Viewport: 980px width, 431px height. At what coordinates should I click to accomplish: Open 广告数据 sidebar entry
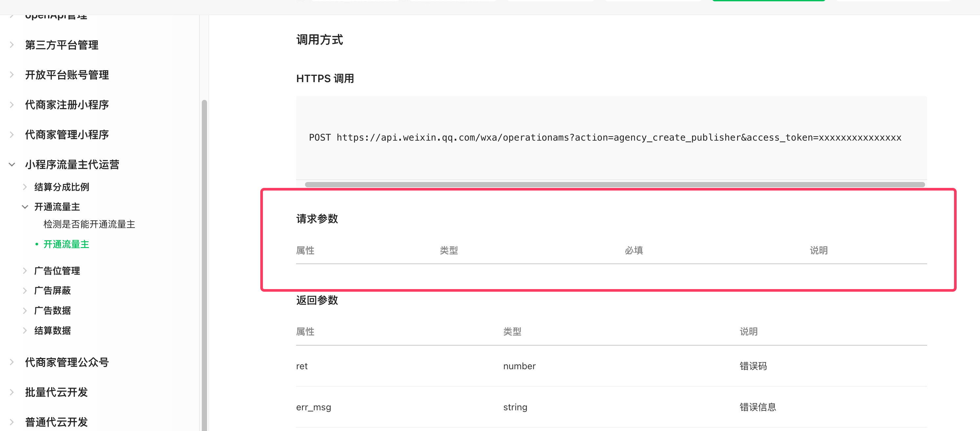click(x=53, y=310)
